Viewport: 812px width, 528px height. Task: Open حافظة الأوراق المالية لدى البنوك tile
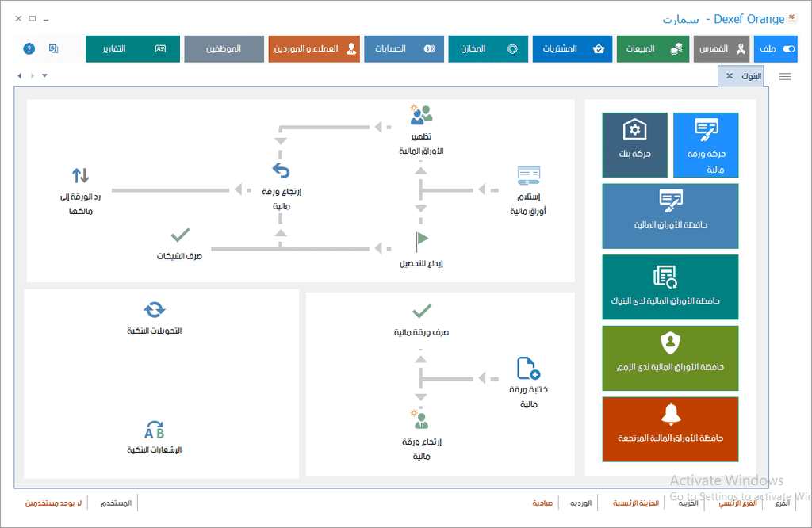coord(670,287)
